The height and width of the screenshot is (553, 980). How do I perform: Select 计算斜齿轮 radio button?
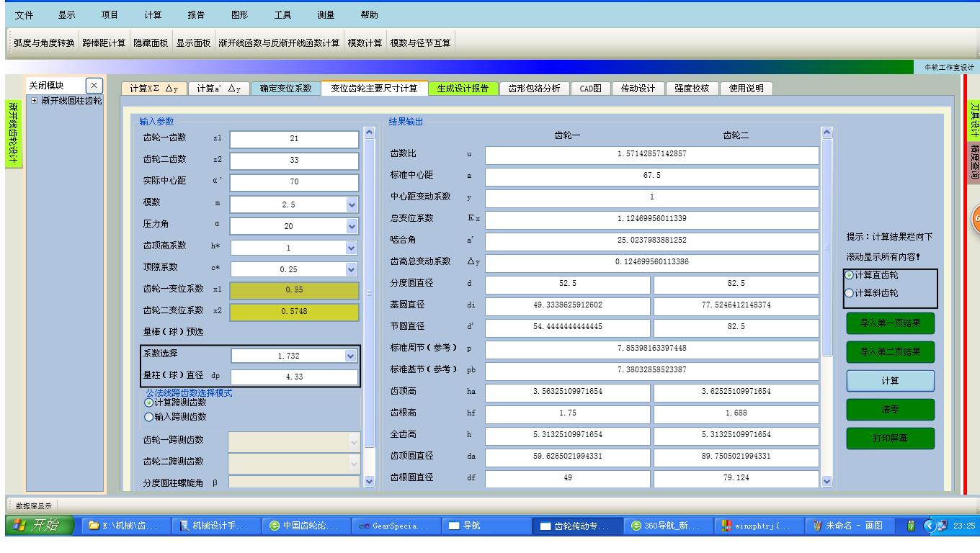click(850, 293)
